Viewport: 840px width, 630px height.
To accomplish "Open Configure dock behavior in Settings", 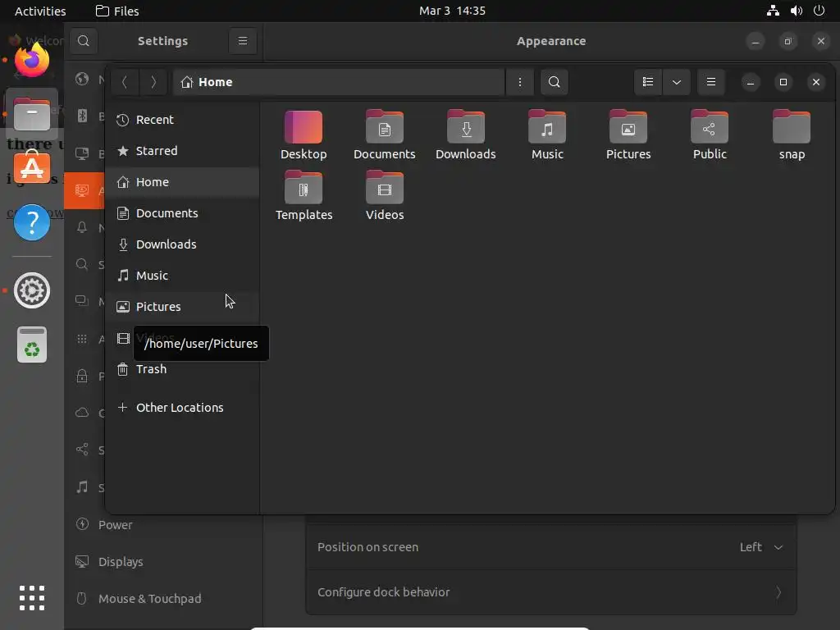I will pos(550,592).
